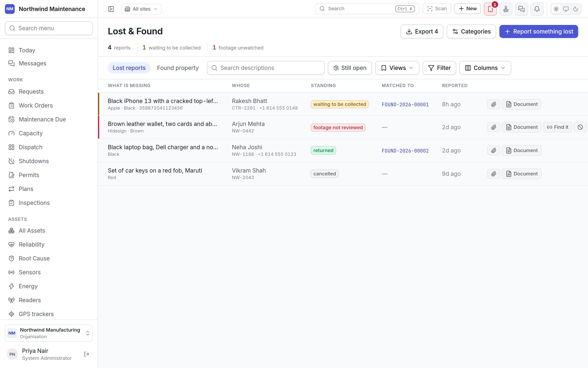588x368 pixels.
Task: Click Report something lost button
Action: click(x=539, y=31)
